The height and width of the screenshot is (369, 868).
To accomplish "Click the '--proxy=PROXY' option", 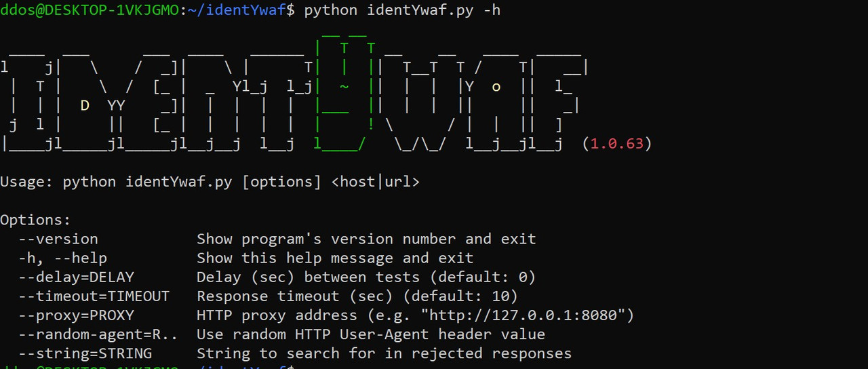I will pyautogui.click(x=76, y=315).
